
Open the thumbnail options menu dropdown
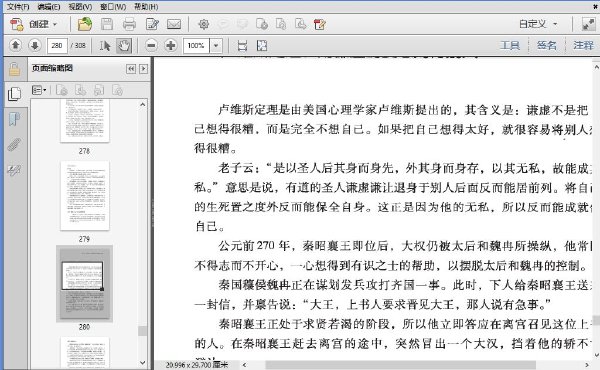pyautogui.click(x=39, y=90)
